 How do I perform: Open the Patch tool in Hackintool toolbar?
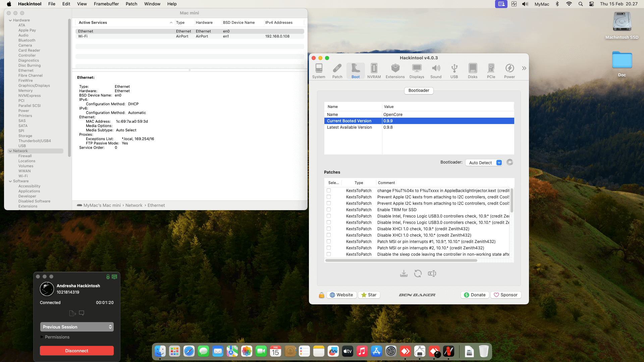coord(337,71)
